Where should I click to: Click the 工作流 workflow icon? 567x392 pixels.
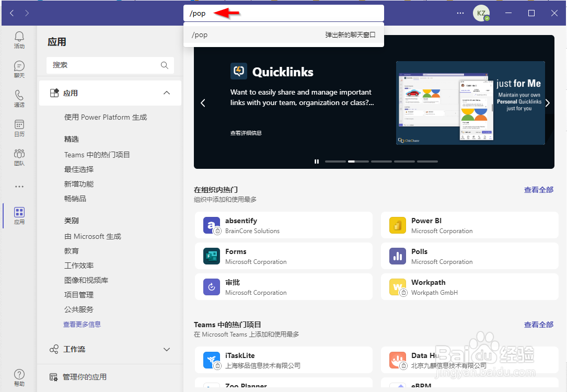(54, 349)
